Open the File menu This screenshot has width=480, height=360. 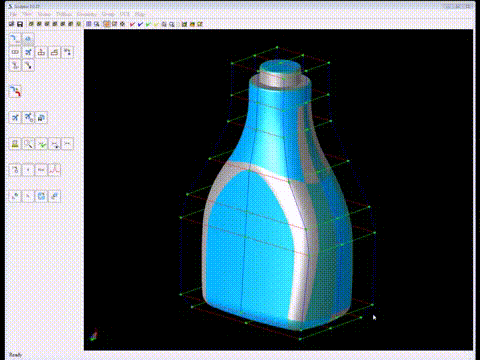coord(13,14)
